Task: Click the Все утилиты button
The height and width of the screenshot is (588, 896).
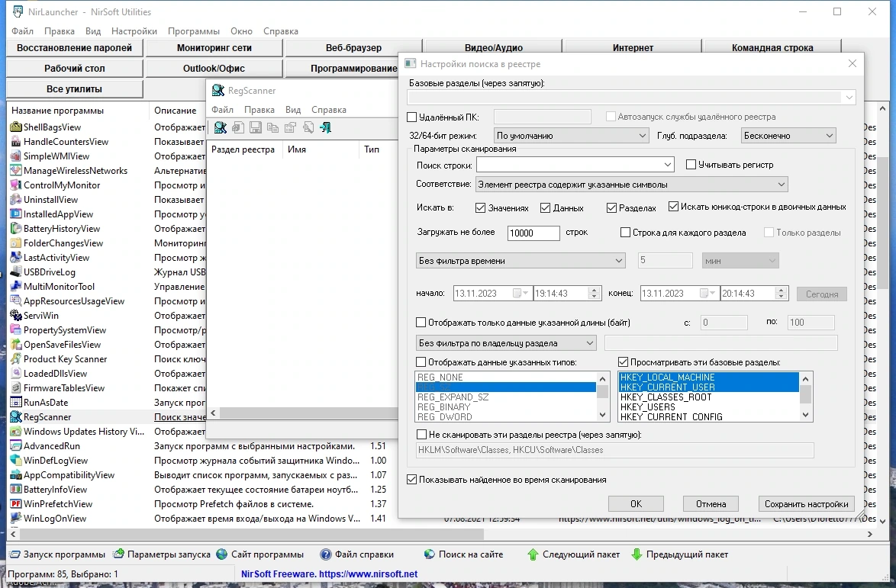Action: 74,89
